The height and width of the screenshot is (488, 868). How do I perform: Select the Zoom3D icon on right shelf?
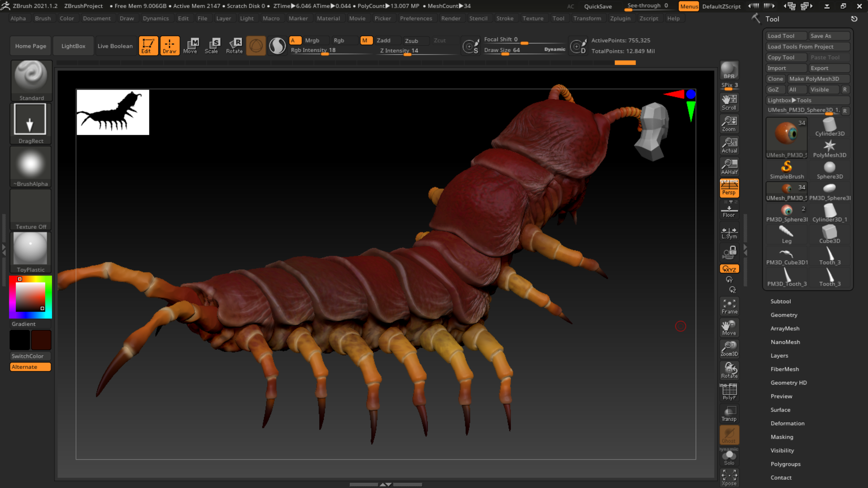click(x=729, y=348)
